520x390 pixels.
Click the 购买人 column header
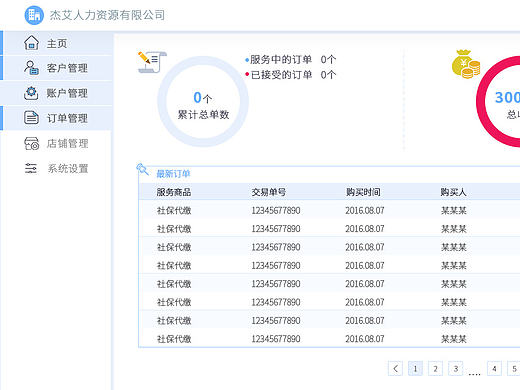(453, 192)
